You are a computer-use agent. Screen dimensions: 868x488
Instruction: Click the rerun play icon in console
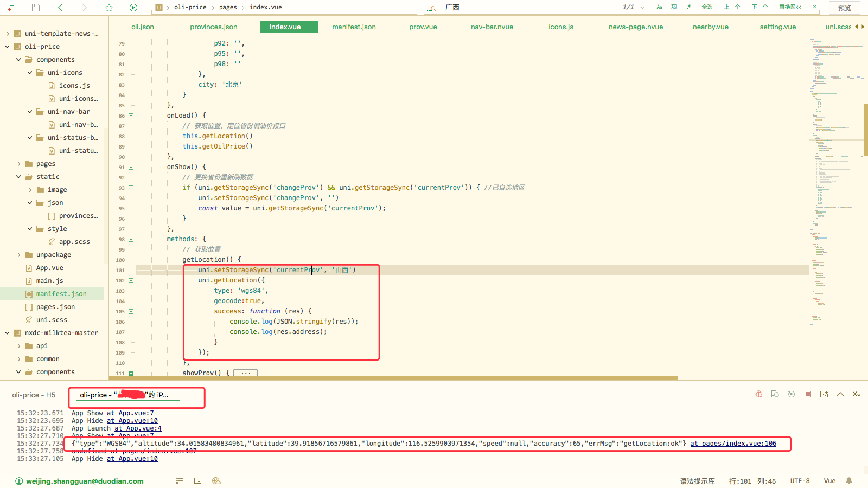coord(792,394)
